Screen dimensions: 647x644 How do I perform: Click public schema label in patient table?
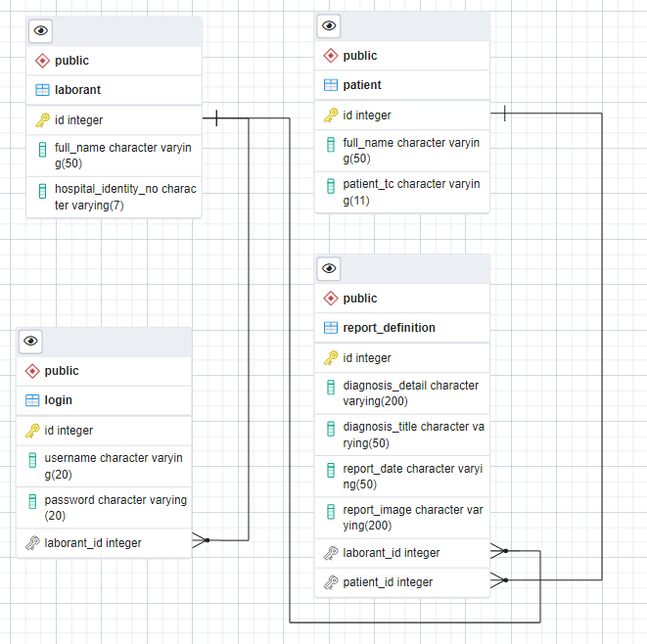point(360,56)
